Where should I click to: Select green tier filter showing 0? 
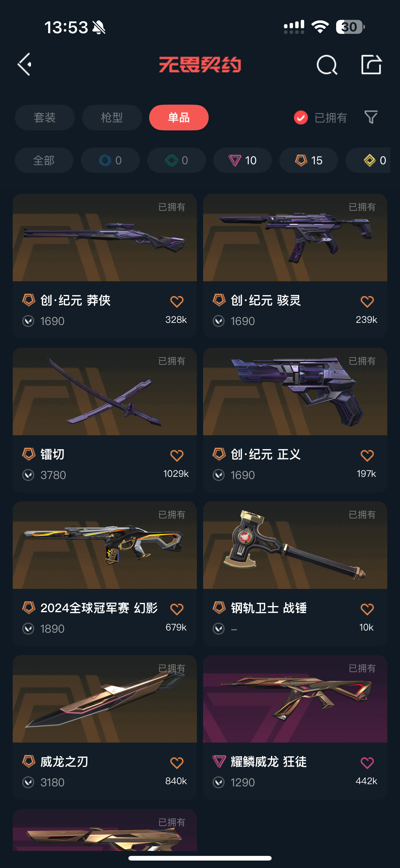click(176, 160)
